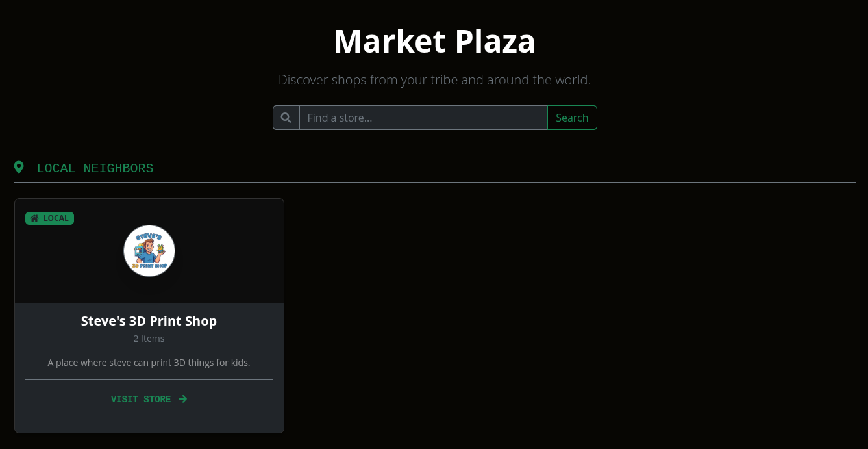Click the store name Steve's 3D Print Shop

pos(149,320)
